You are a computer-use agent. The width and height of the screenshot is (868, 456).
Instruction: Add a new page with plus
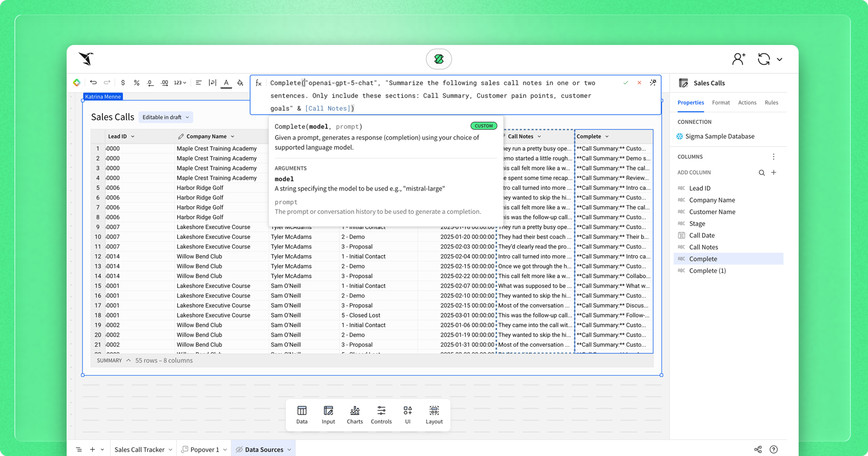(93, 449)
